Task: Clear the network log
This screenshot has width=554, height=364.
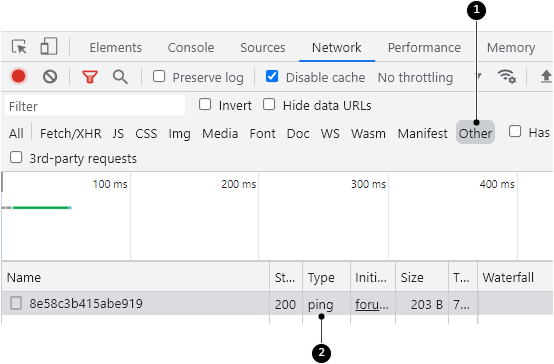Action: (x=50, y=77)
